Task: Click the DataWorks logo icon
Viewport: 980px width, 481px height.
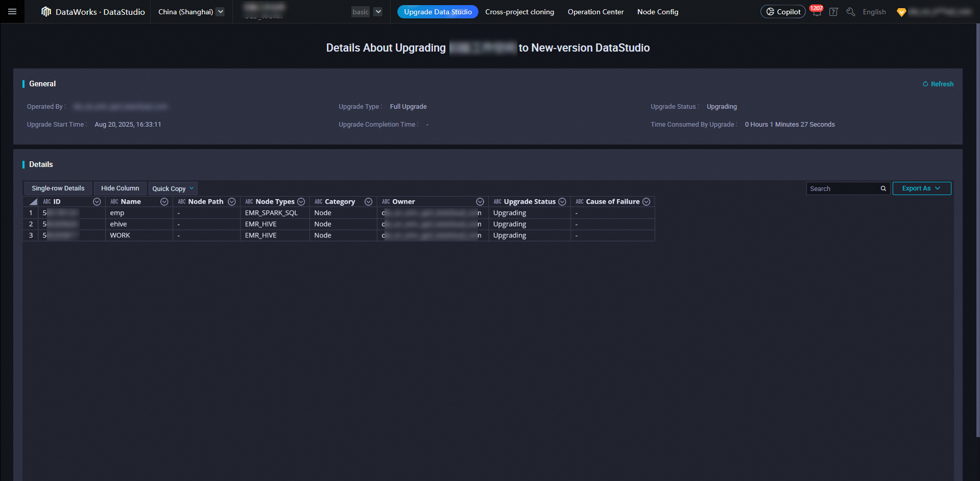Action: point(46,12)
